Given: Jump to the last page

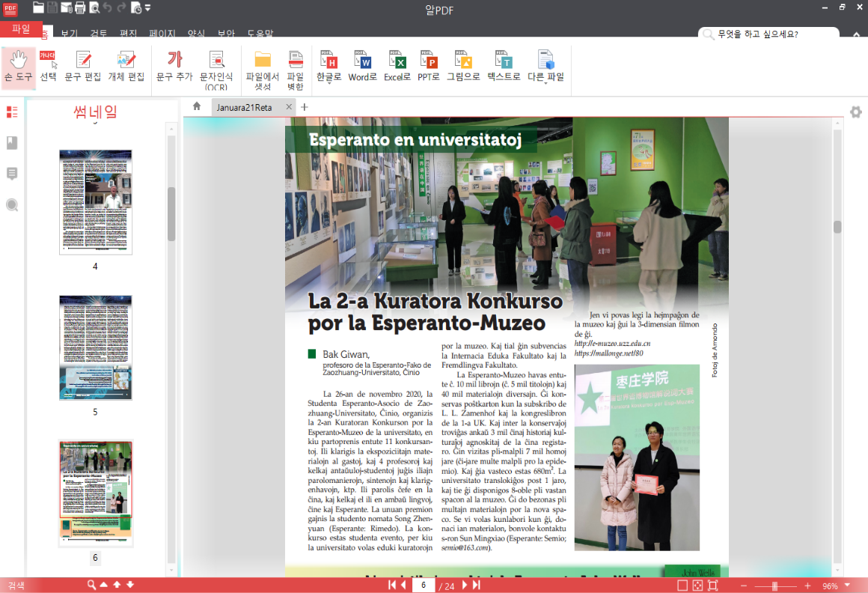Looking at the screenshot, I should pyautogui.click(x=477, y=585).
